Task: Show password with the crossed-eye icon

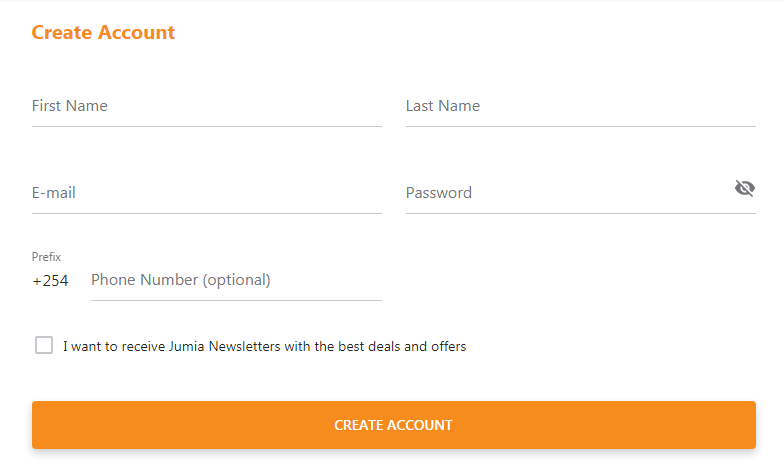Action: 744,188
